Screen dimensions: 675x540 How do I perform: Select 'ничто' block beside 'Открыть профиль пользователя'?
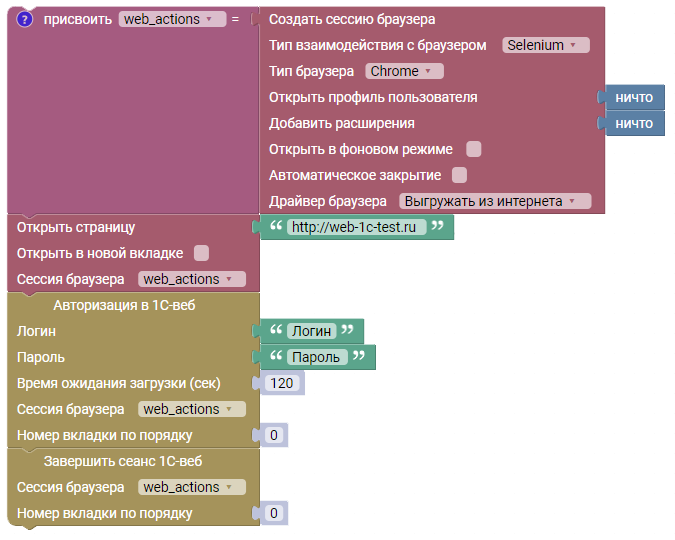point(634,97)
